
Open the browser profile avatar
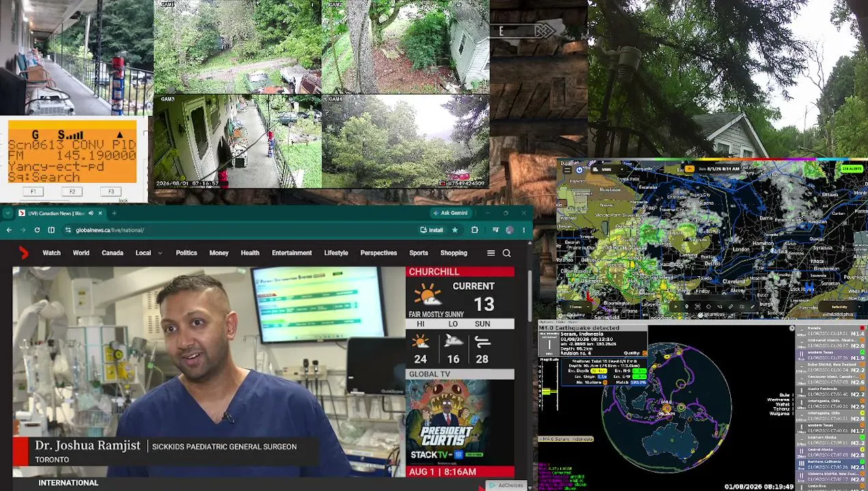tap(510, 230)
